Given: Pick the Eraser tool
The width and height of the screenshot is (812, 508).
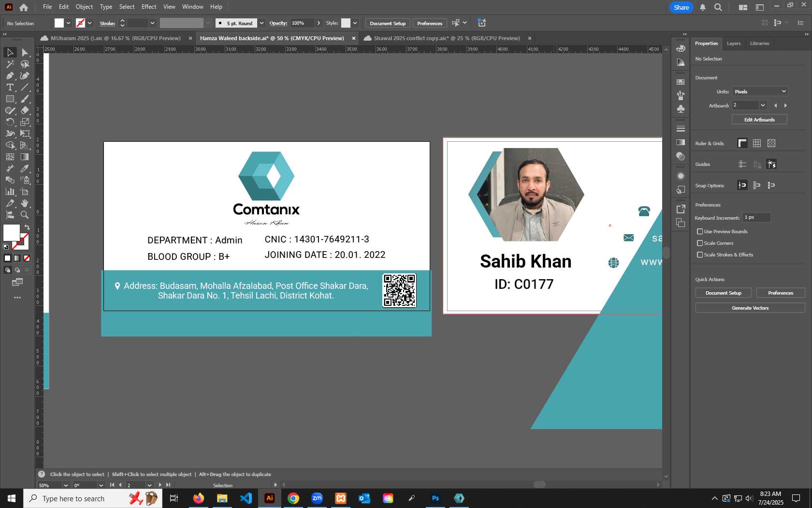Looking at the screenshot, I should click(x=25, y=110).
